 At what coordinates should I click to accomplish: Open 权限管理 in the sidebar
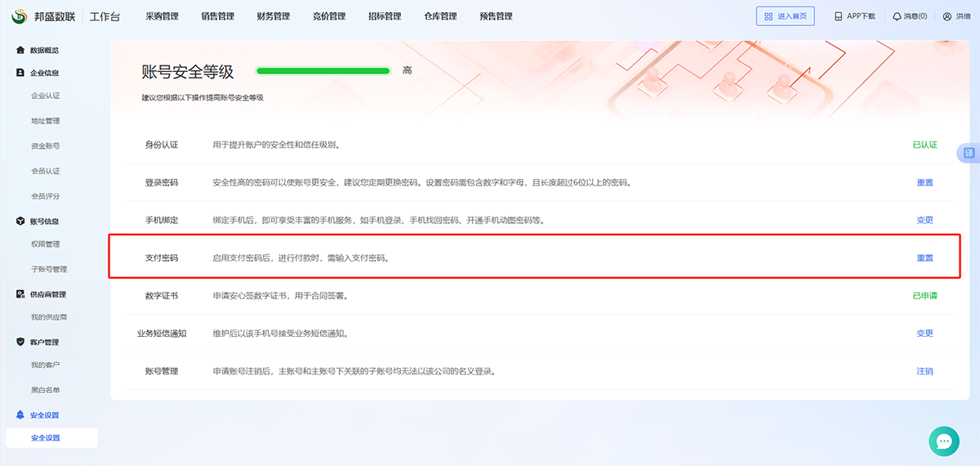[45, 244]
